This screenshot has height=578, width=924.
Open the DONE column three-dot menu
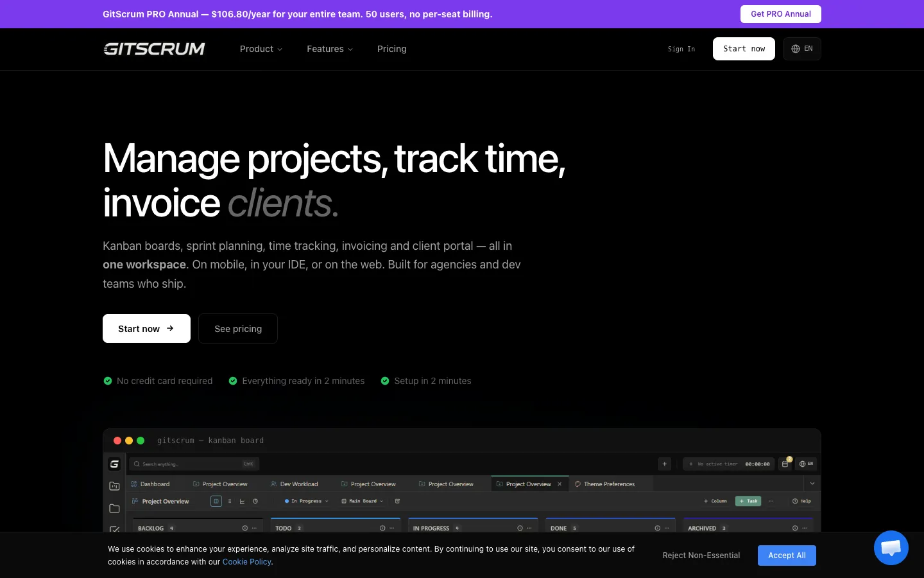tap(667, 528)
